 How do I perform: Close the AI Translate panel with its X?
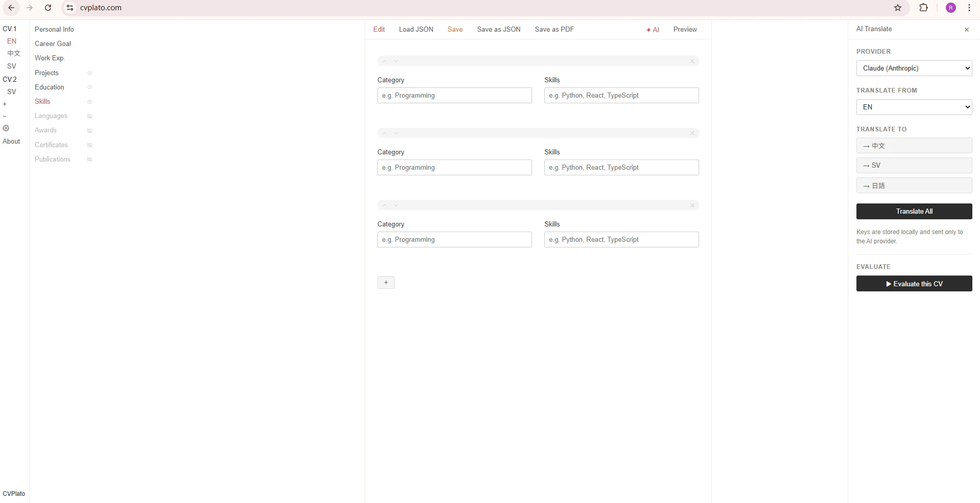[966, 30]
